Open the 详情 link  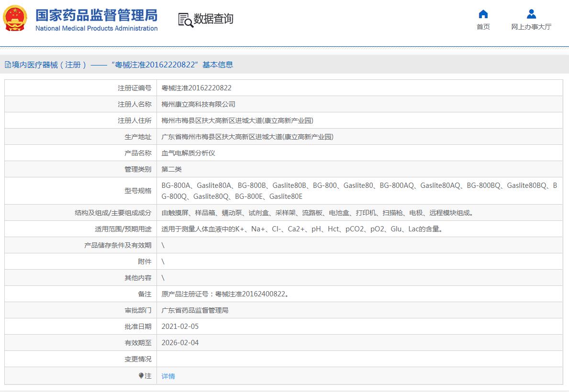click(168, 376)
